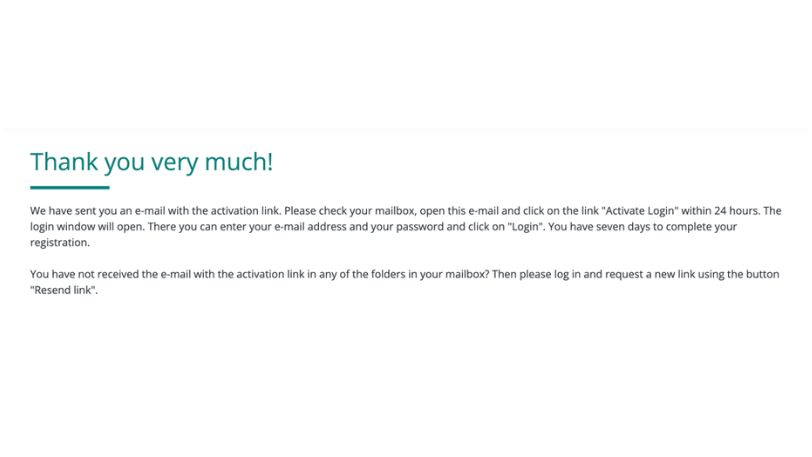812x457 pixels.
Task: Click the word "registration." ending the first paragraph
Action: tap(60, 243)
